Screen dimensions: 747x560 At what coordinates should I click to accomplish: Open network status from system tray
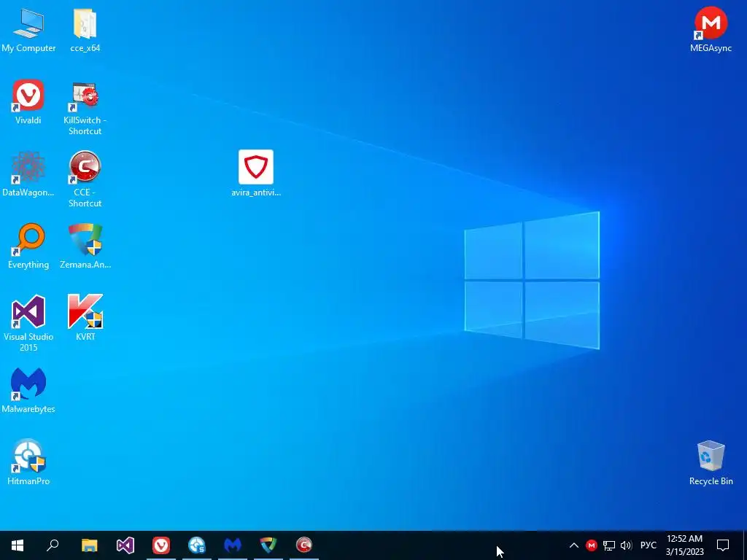pyautogui.click(x=609, y=545)
